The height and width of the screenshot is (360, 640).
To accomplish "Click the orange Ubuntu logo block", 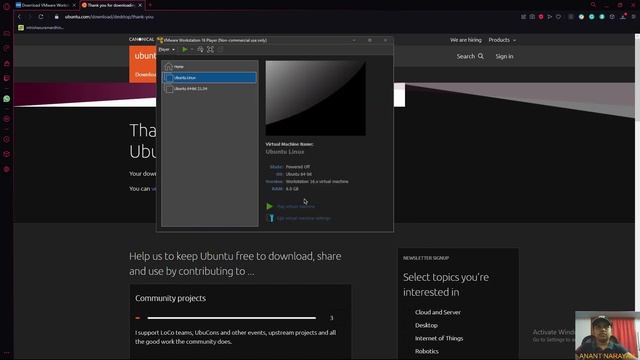I will pyautogui.click(x=142, y=64).
